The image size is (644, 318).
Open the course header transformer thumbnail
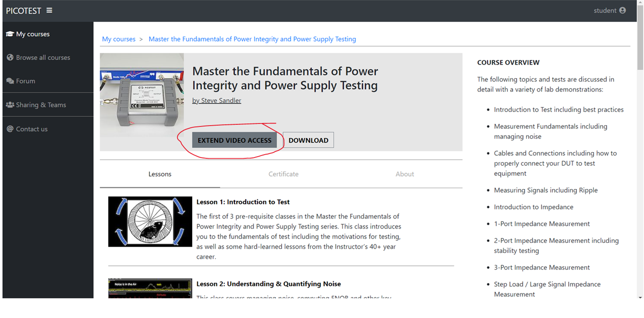pos(142,95)
